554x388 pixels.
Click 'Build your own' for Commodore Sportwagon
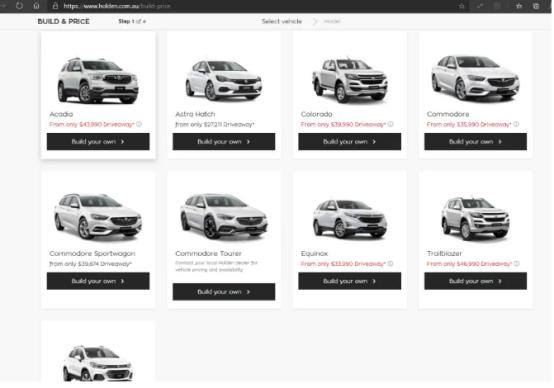[98, 281]
